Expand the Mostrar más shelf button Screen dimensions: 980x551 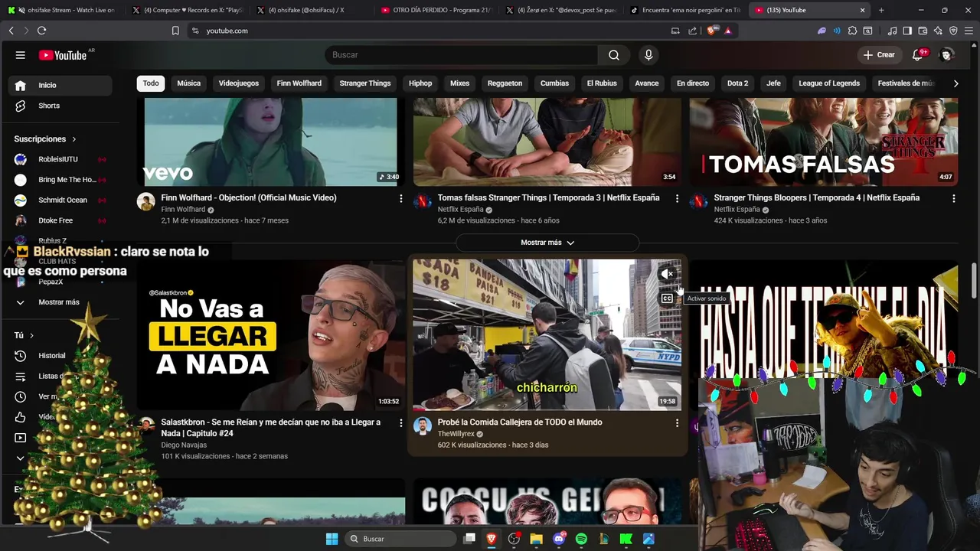coord(547,243)
